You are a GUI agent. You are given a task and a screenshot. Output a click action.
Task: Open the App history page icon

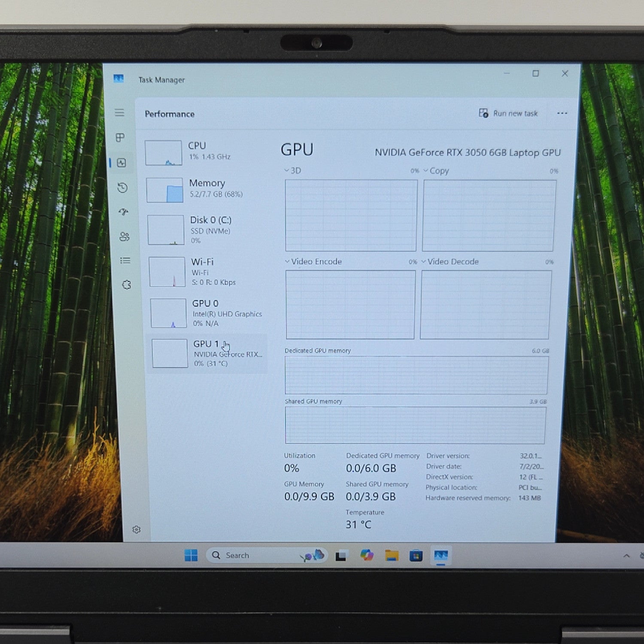(122, 188)
